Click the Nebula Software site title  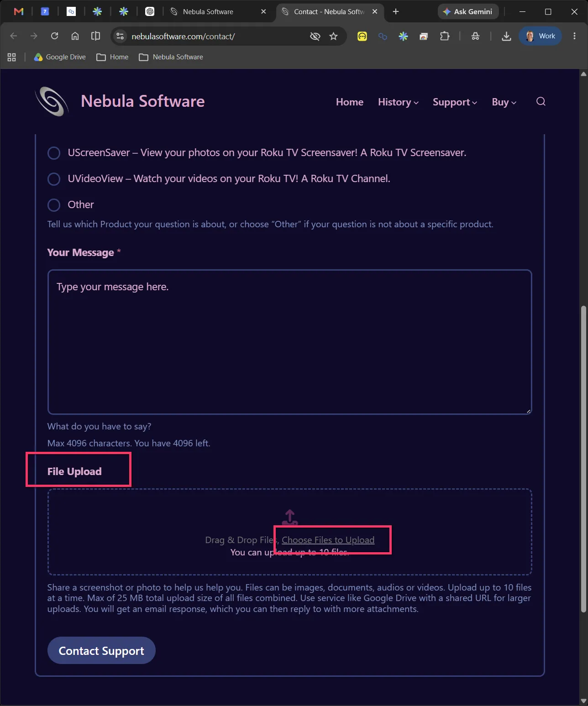tap(143, 101)
